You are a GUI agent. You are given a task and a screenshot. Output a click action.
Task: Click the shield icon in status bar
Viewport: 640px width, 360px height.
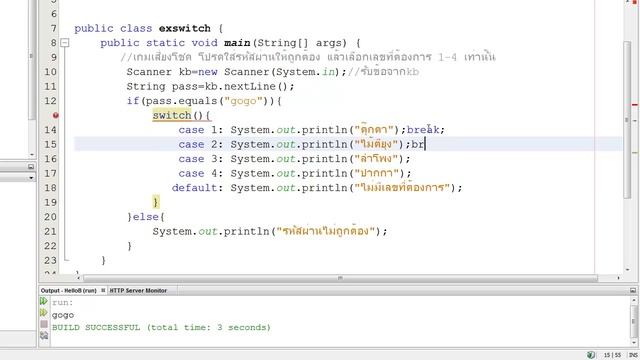coord(591,355)
